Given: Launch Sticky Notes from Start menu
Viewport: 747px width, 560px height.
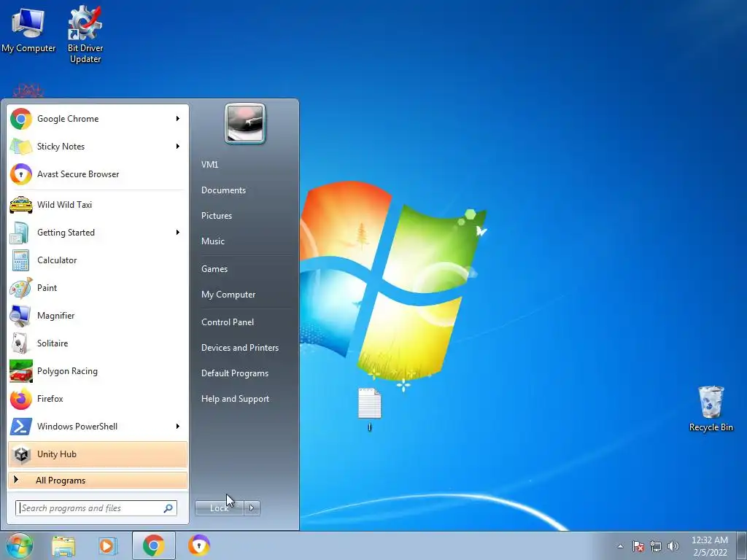Looking at the screenshot, I should [x=98, y=146].
